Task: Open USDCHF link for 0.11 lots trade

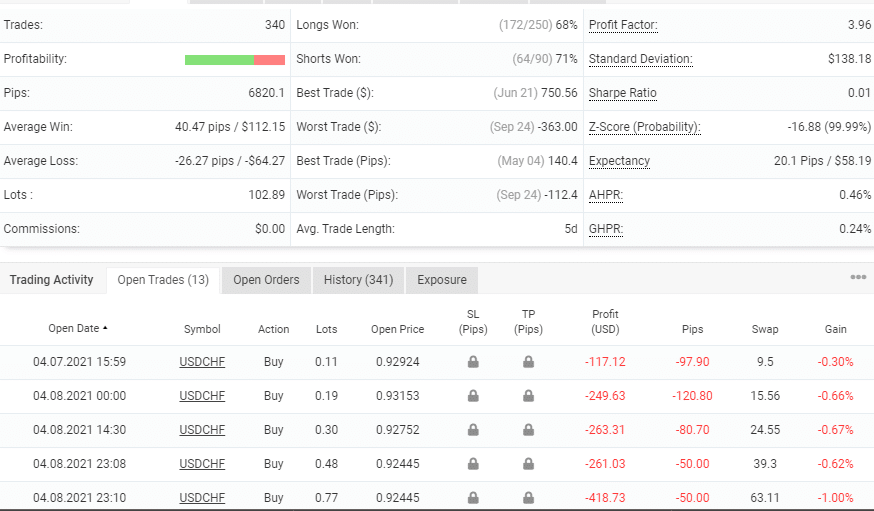Action: [x=202, y=362]
